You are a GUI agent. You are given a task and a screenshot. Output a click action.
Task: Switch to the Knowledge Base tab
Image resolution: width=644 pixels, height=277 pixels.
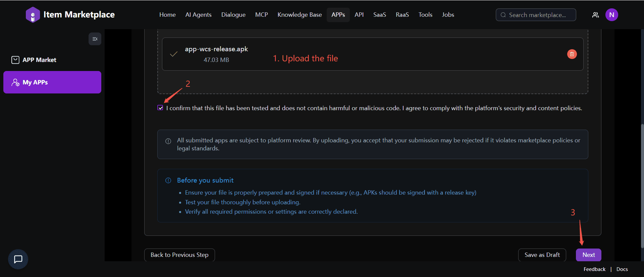coord(300,15)
